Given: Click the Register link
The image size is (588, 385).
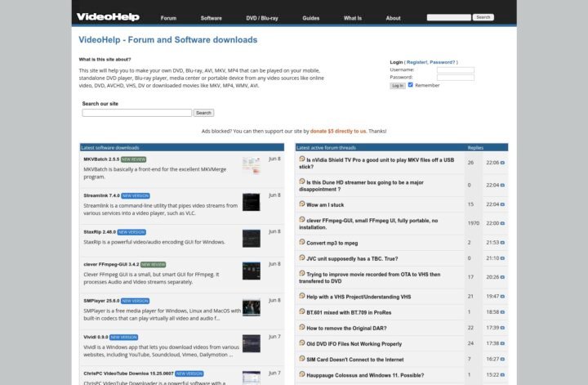Looking at the screenshot, I should tap(416, 62).
